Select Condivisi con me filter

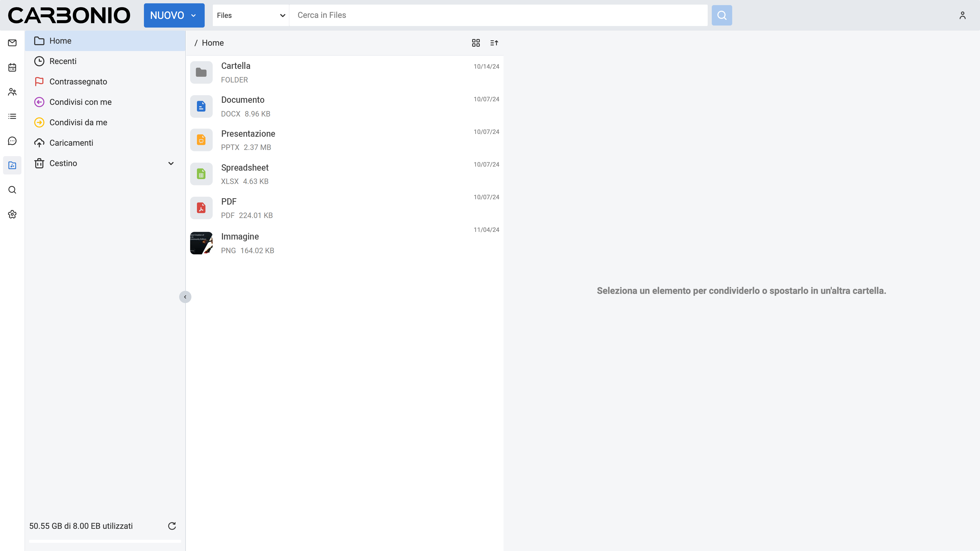point(80,102)
